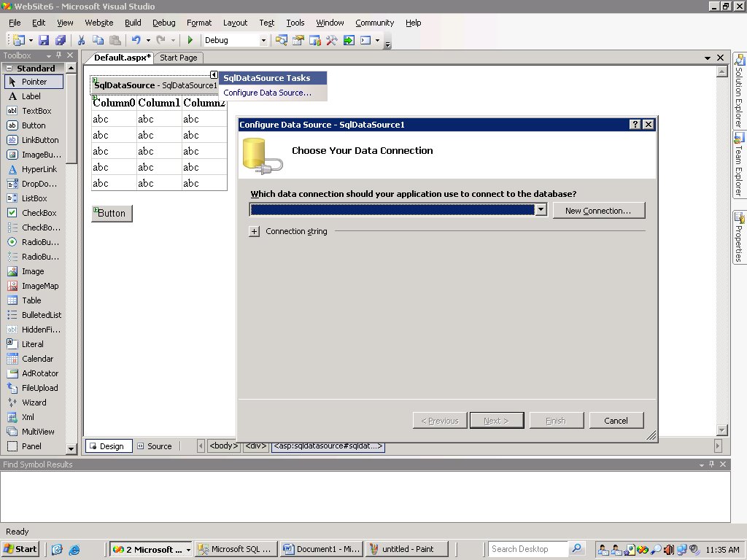Open the Object Browser toolbar icon

[315, 41]
